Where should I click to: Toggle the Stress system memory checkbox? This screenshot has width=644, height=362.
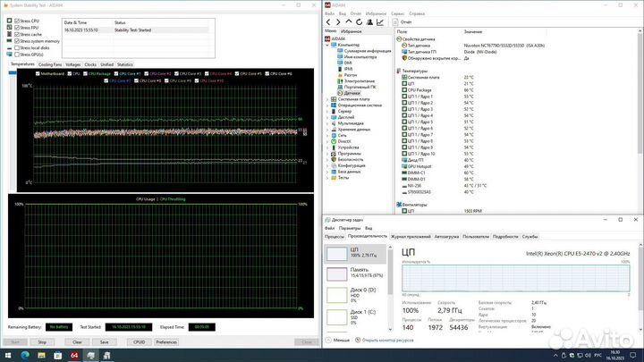(x=17, y=41)
